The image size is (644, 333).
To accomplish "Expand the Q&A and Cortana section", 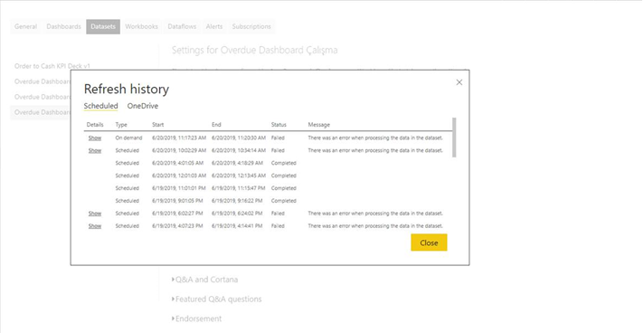I will pos(204,280).
